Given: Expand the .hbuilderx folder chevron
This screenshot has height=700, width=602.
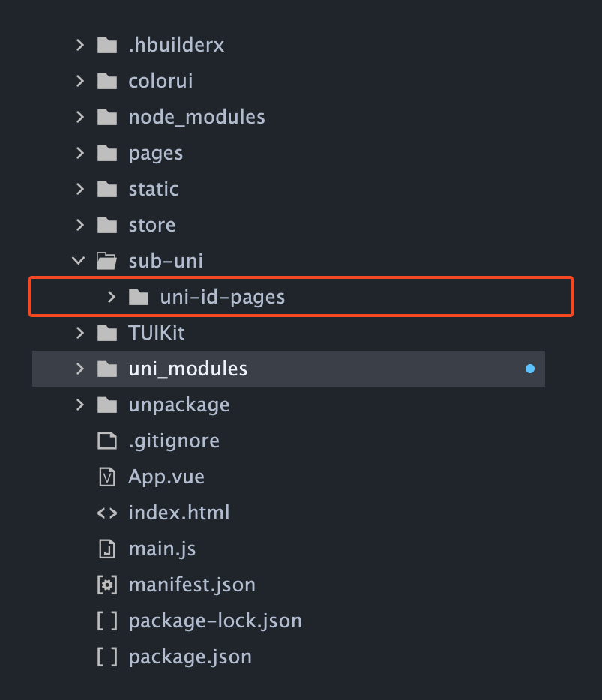Looking at the screenshot, I should pos(80,45).
